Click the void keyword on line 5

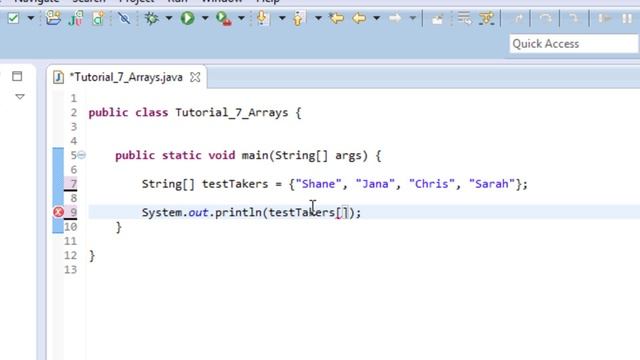pyautogui.click(x=222, y=156)
